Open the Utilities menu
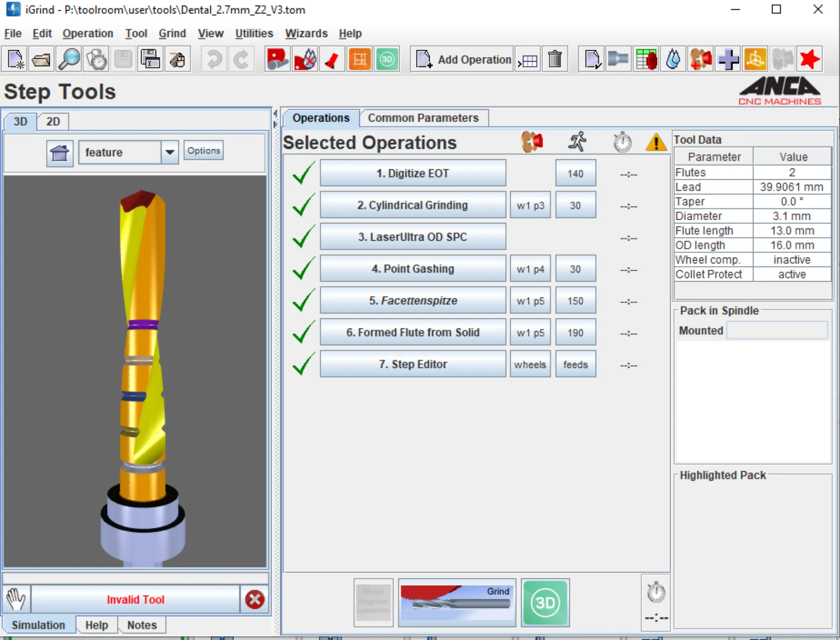Viewport: 840px width, 640px height. tap(254, 33)
